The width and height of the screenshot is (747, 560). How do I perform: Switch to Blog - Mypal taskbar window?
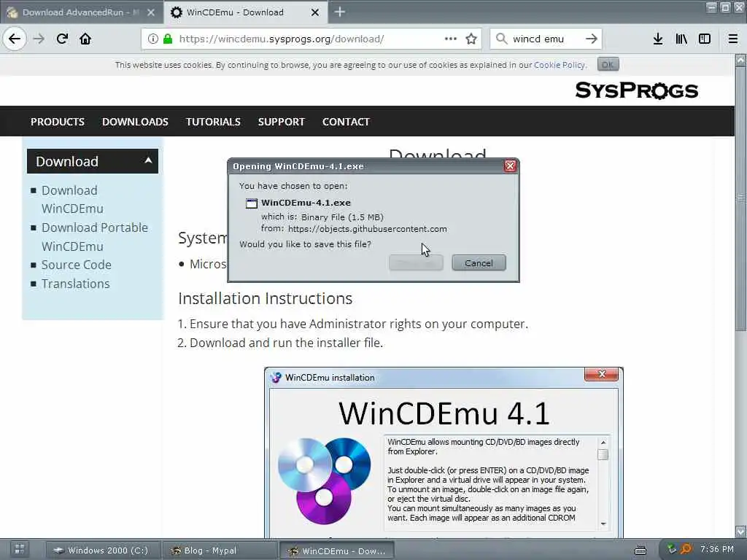[x=220, y=551]
